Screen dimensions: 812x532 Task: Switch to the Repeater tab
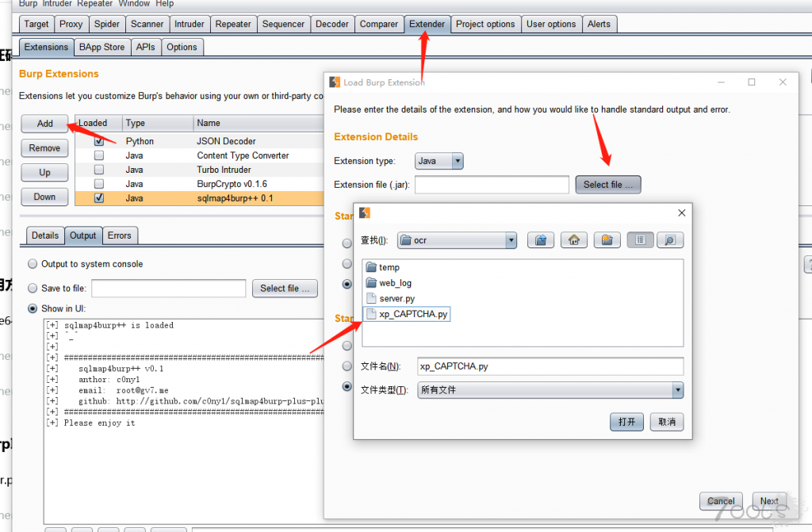[x=233, y=24]
